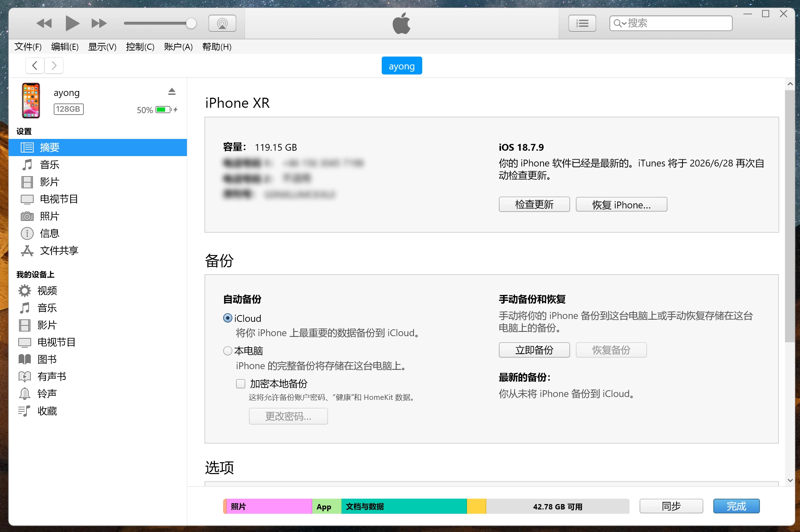Select 收藏 under 我的设备上
This screenshot has width=800, height=532.
pos(98,411)
